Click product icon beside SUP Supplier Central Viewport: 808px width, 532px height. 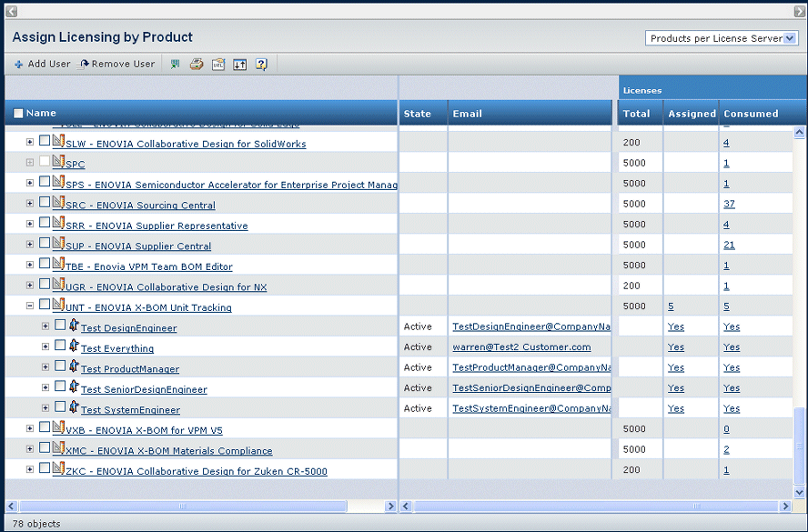(x=59, y=243)
